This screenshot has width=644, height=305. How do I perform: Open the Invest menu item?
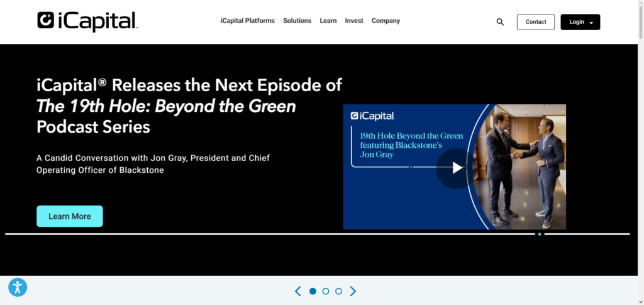[x=354, y=21]
